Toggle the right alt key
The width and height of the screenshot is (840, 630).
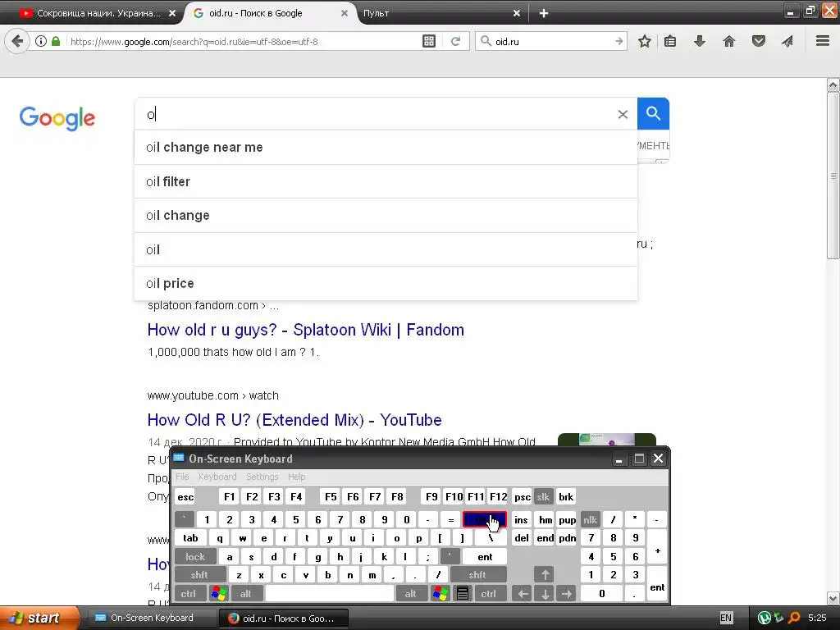click(411, 594)
